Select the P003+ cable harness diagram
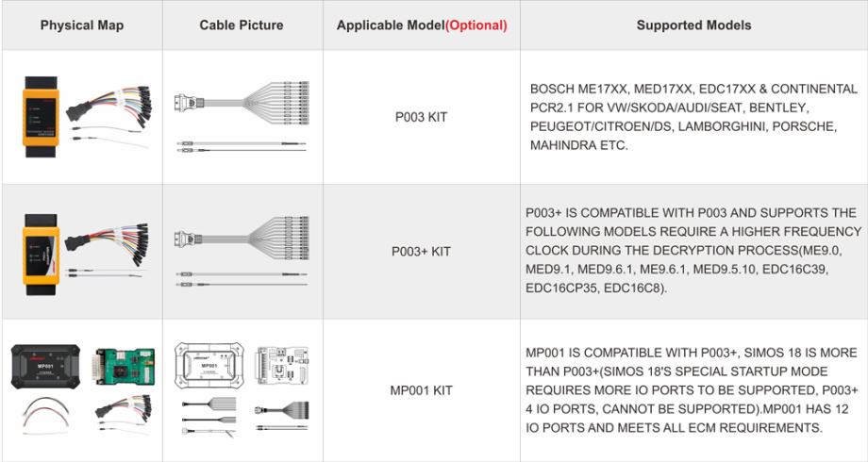Viewport: 868px width, 462px height. click(x=242, y=238)
